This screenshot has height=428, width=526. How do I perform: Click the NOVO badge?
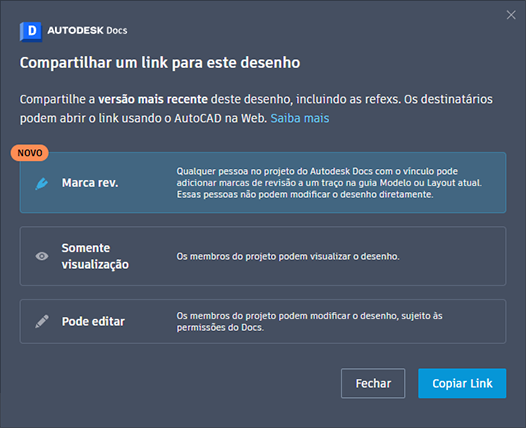(30, 153)
